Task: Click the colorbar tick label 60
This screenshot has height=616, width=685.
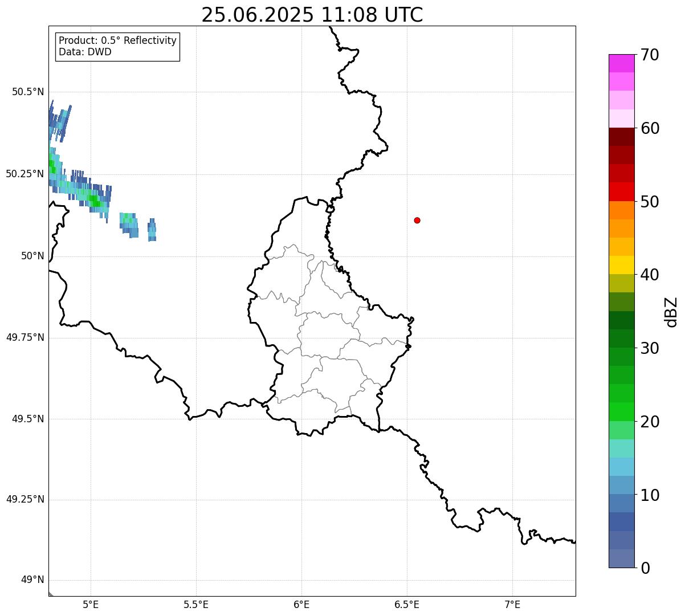Action: (x=650, y=128)
